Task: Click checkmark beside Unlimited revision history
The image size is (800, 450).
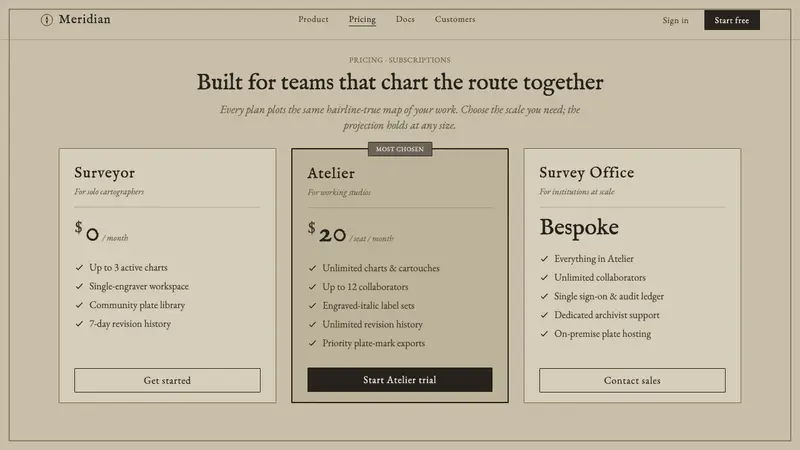Action: click(312, 324)
